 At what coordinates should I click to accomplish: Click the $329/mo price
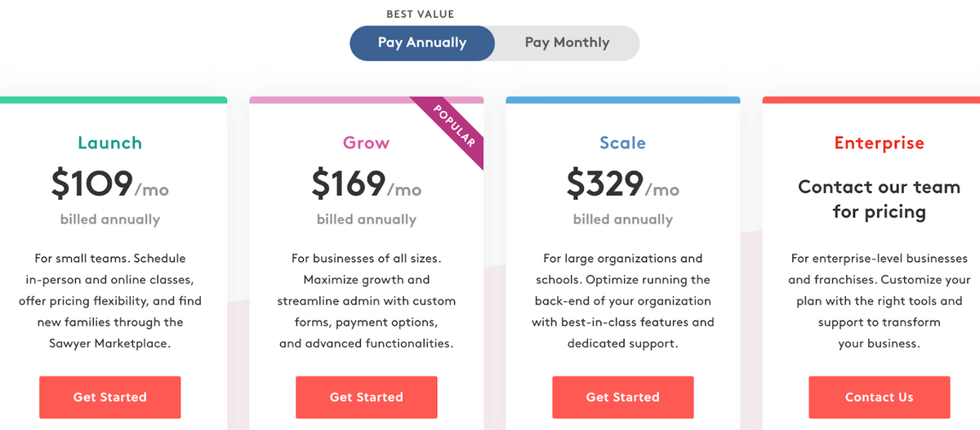point(623,185)
